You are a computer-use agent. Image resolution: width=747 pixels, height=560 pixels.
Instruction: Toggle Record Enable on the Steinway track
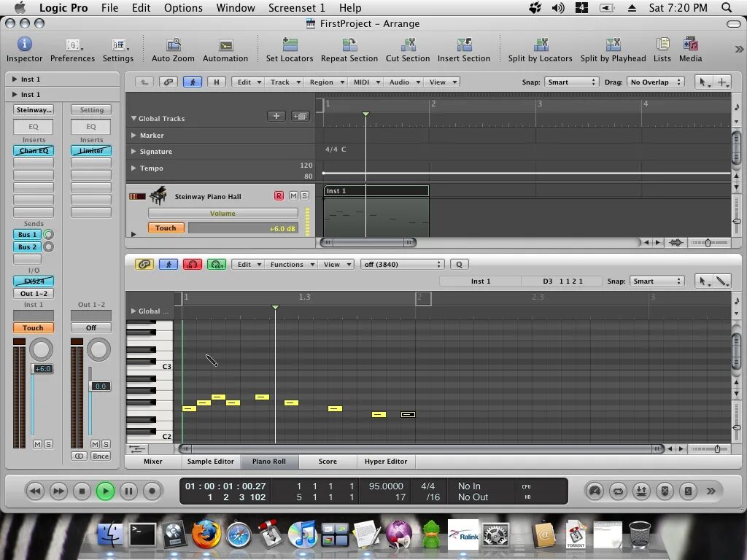point(279,195)
